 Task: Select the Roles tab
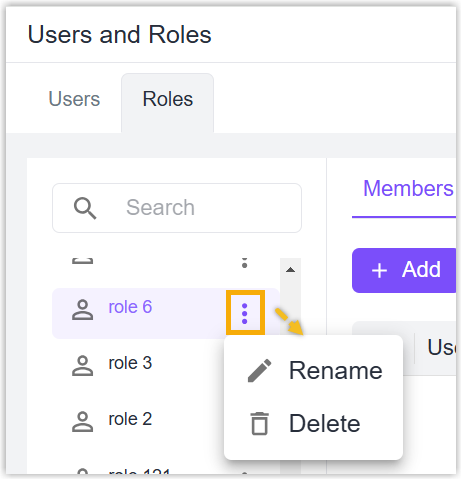(168, 99)
